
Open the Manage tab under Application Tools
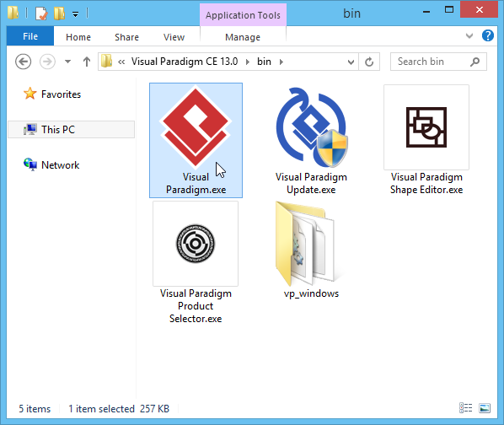tap(243, 37)
